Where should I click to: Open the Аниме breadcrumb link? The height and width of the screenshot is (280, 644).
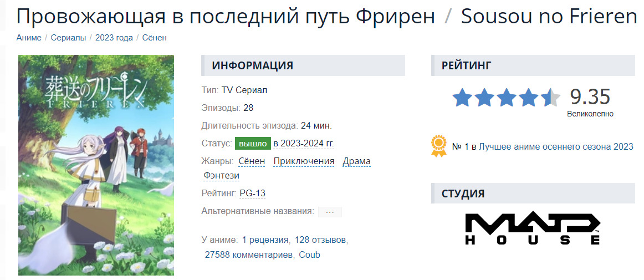tap(29, 38)
